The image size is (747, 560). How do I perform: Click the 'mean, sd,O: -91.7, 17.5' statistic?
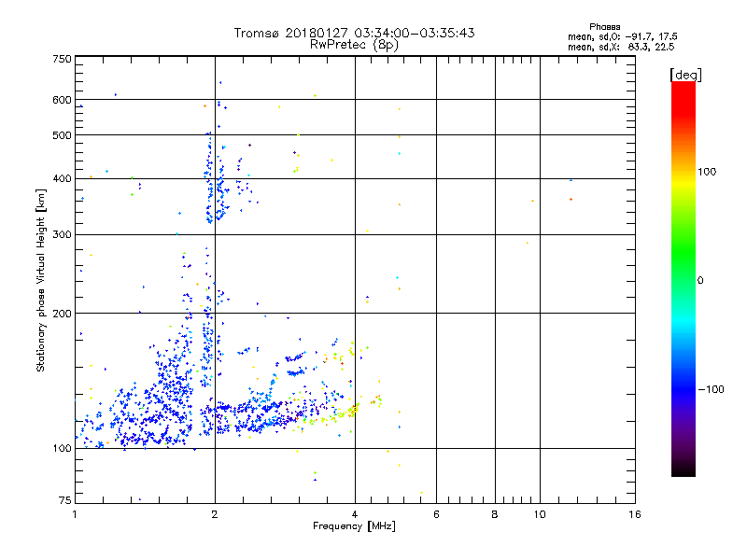point(622,36)
